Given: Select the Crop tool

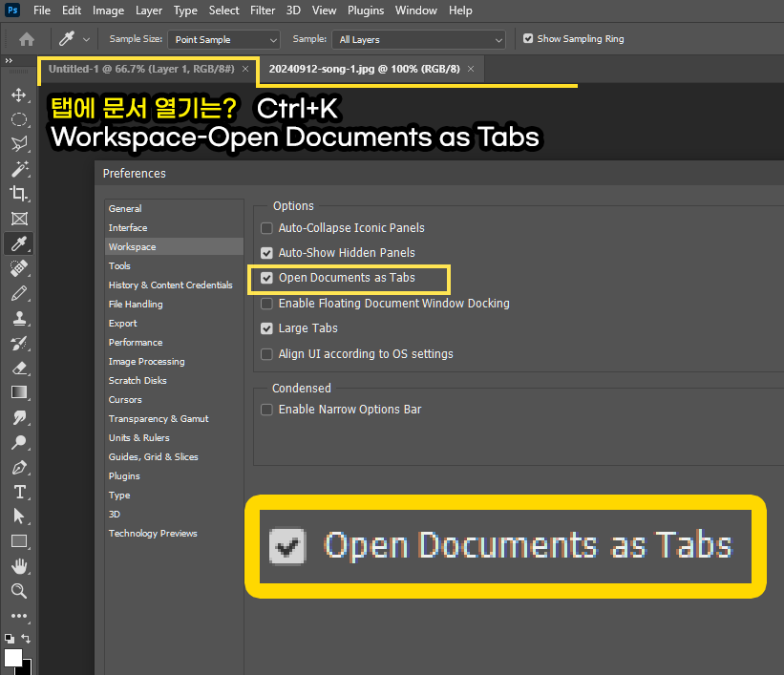Looking at the screenshot, I should click(19, 194).
